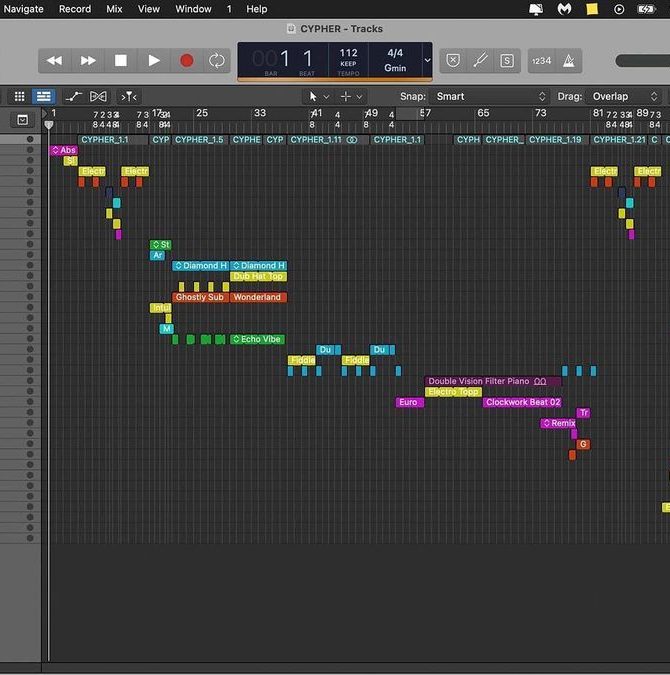Toggle the metronome click
This screenshot has width=670, height=675.
(x=569, y=61)
